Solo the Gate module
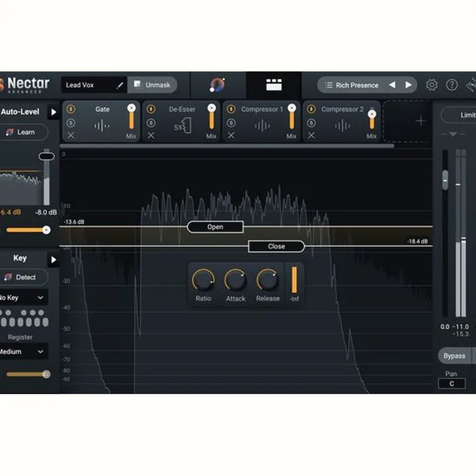Viewport: 476px width, 476px height. (x=71, y=123)
